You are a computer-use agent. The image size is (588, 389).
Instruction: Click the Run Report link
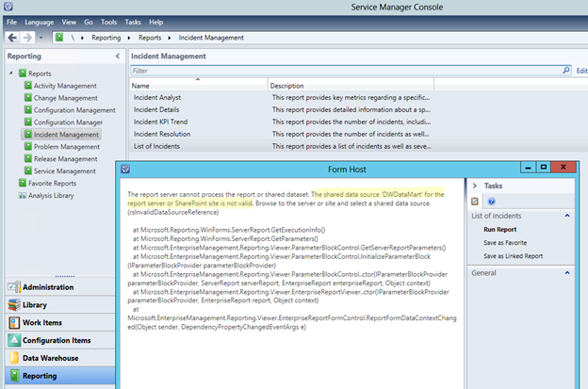pos(499,229)
